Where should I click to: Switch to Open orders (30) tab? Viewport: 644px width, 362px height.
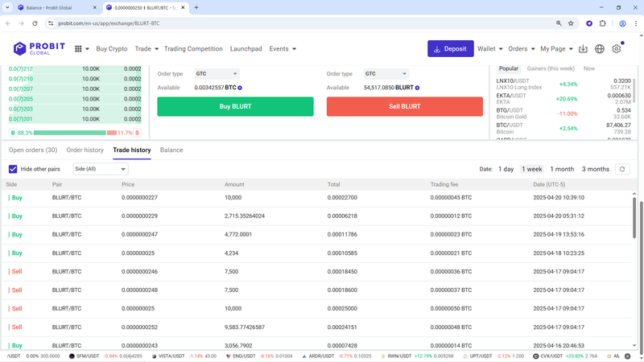[x=33, y=150]
